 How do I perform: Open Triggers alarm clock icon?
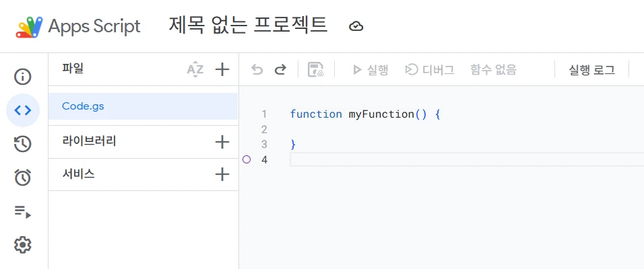(x=23, y=178)
